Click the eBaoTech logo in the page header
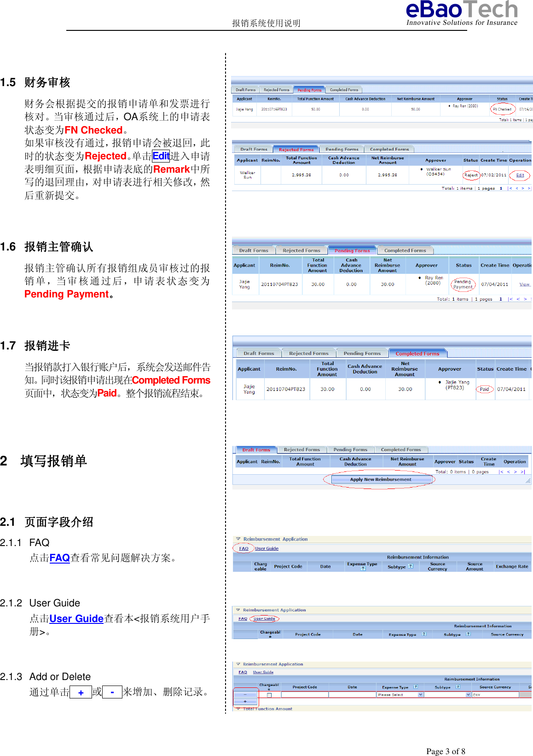 [x=462, y=13]
